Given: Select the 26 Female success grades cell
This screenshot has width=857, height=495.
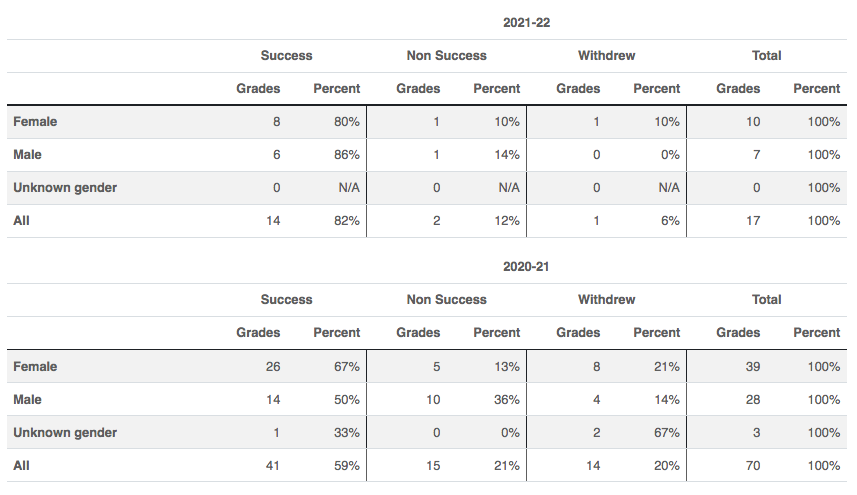Looking at the screenshot, I should pyautogui.click(x=272, y=367).
